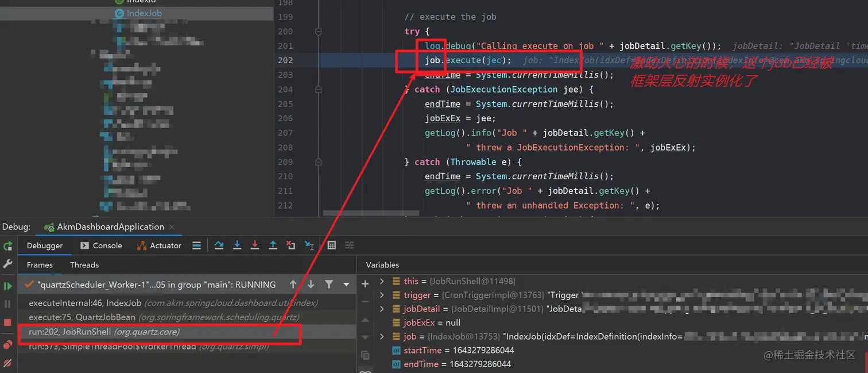The height and width of the screenshot is (373, 868).
Task: Click the duplicate watch copy icon
Action: click(x=365, y=356)
